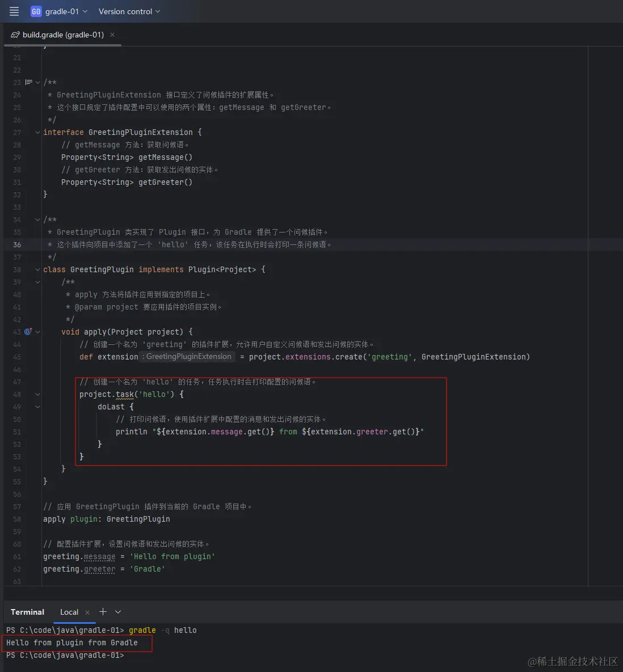Collapse the doc comment at line 23
Image resolution: width=623 pixels, height=672 pixels.
[x=37, y=82]
